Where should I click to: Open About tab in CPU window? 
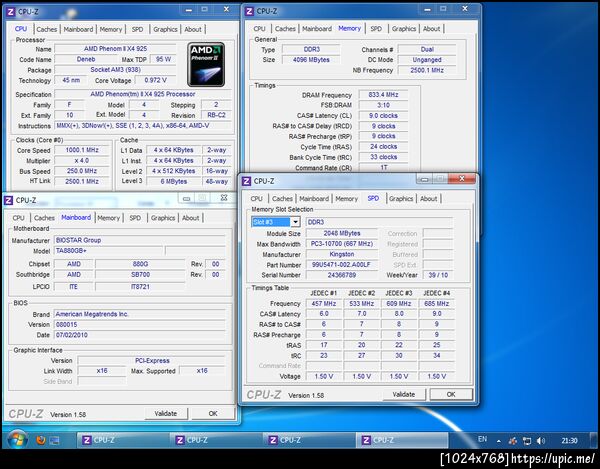(193, 29)
